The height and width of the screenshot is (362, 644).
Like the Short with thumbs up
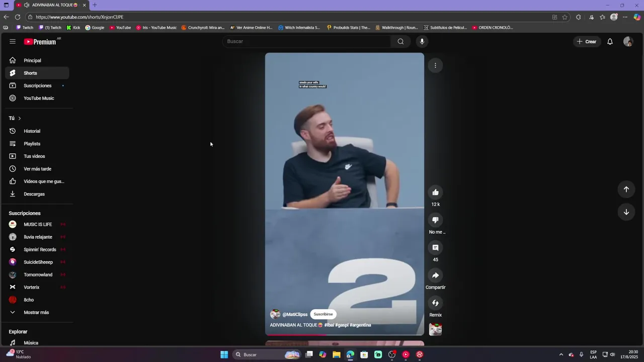coord(435,192)
